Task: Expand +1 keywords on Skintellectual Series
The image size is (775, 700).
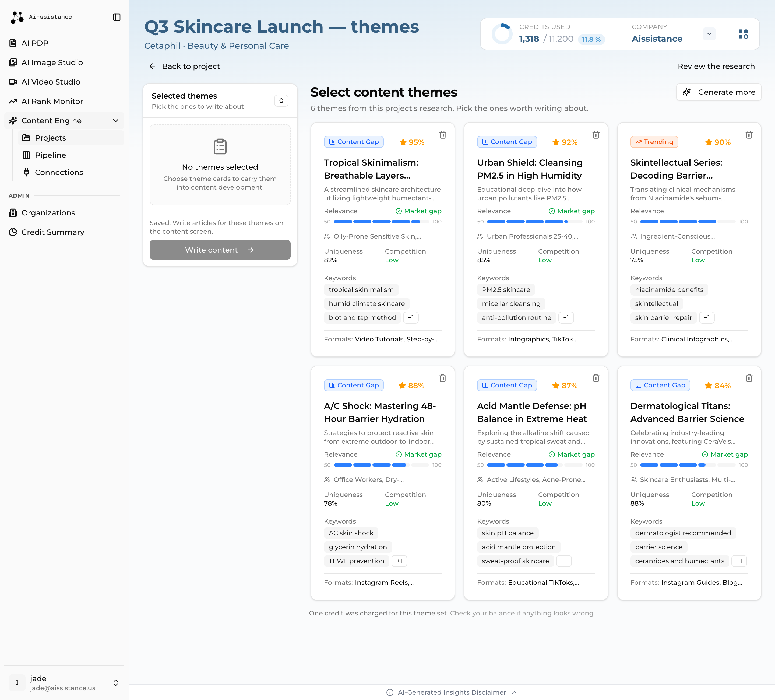Action: tap(707, 318)
